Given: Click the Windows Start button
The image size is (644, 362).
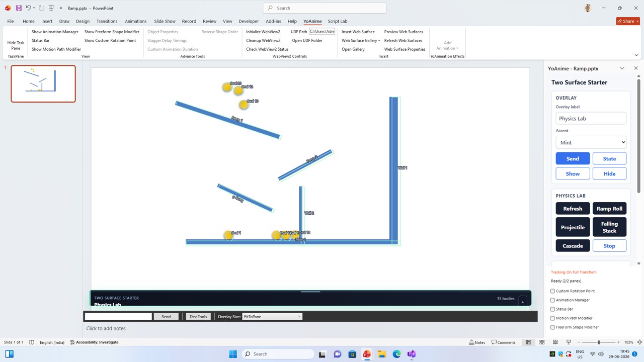Looking at the screenshot, I should [233, 354].
